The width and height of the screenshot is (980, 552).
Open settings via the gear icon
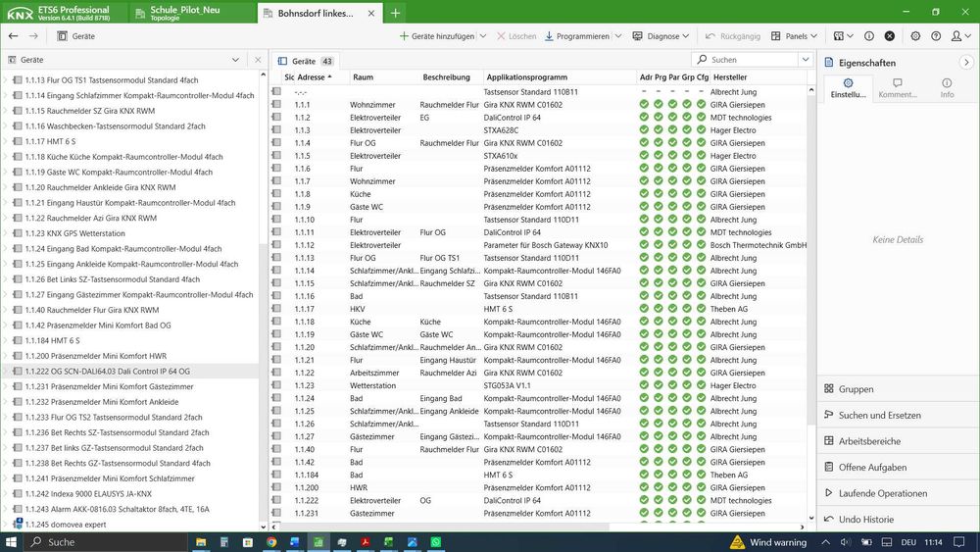click(x=915, y=36)
